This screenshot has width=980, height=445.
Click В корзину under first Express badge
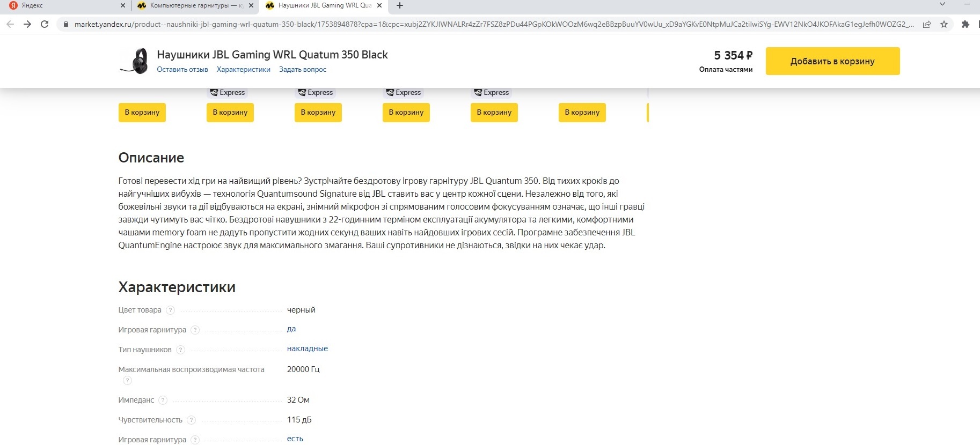[230, 113]
